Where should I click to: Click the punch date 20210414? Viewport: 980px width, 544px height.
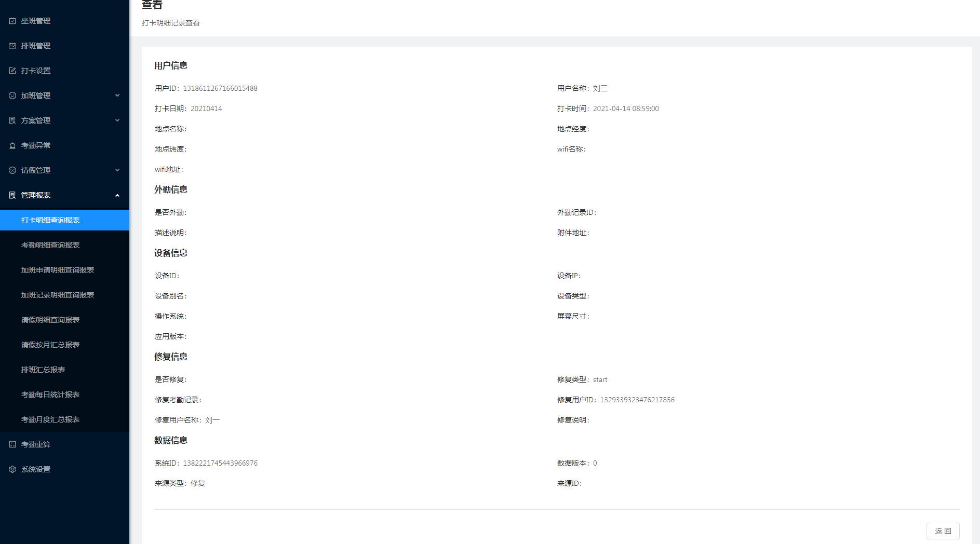click(x=206, y=108)
